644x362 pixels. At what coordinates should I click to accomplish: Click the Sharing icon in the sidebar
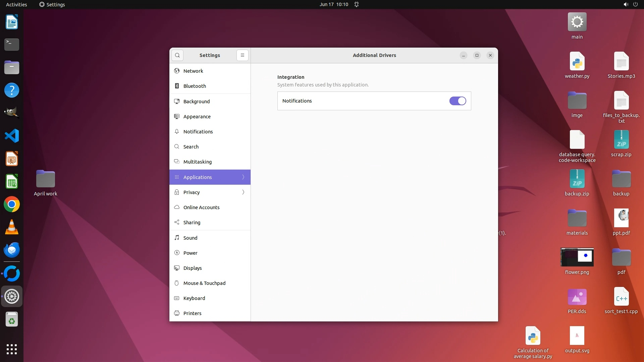(177, 223)
